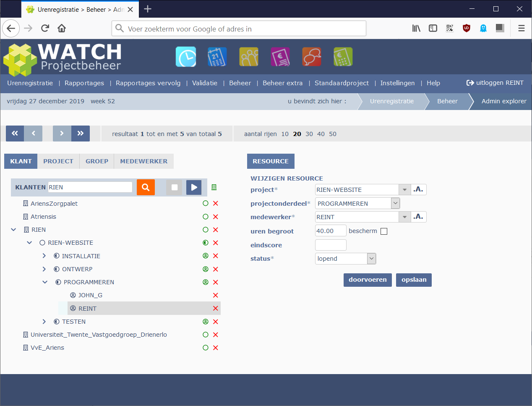The image size is (532, 406).
Task: Delete REINT resource with red X
Action: point(216,309)
